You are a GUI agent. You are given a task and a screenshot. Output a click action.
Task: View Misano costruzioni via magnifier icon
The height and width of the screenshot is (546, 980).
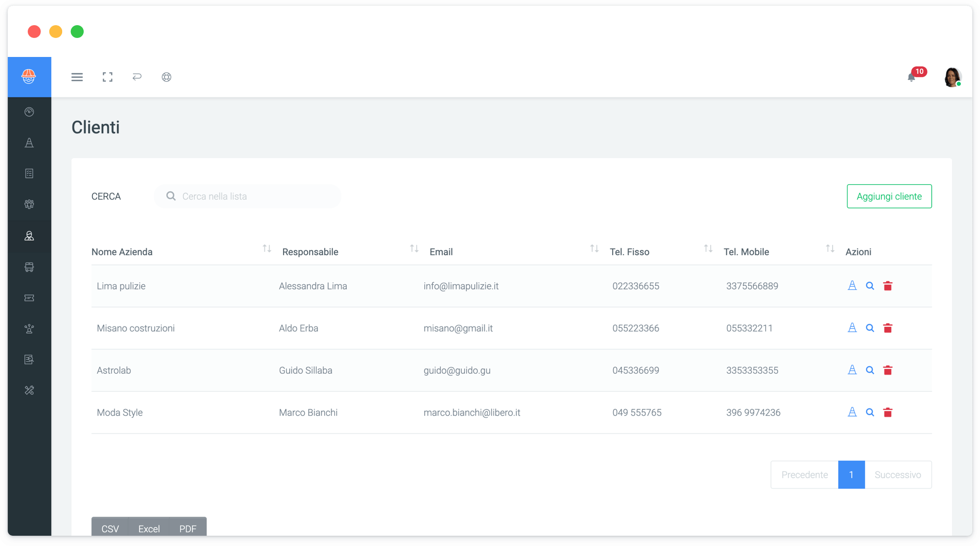[x=870, y=328]
